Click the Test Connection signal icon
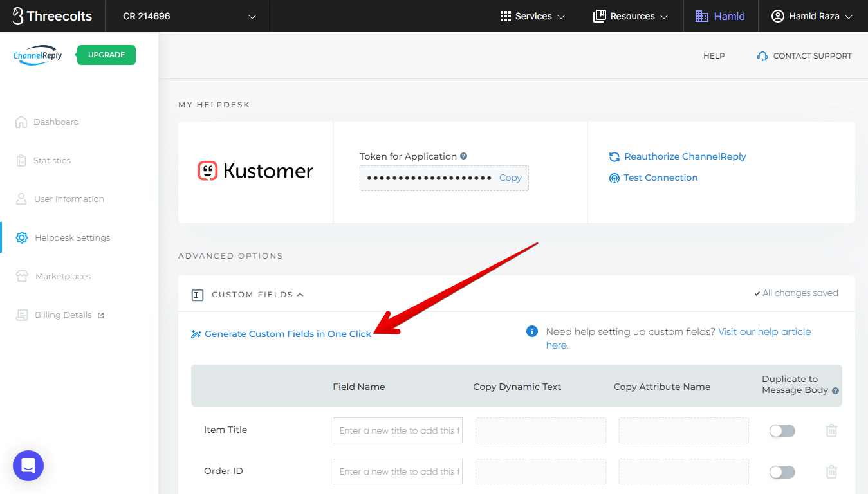868x494 pixels. pyautogui.click(x=614, y=178)
